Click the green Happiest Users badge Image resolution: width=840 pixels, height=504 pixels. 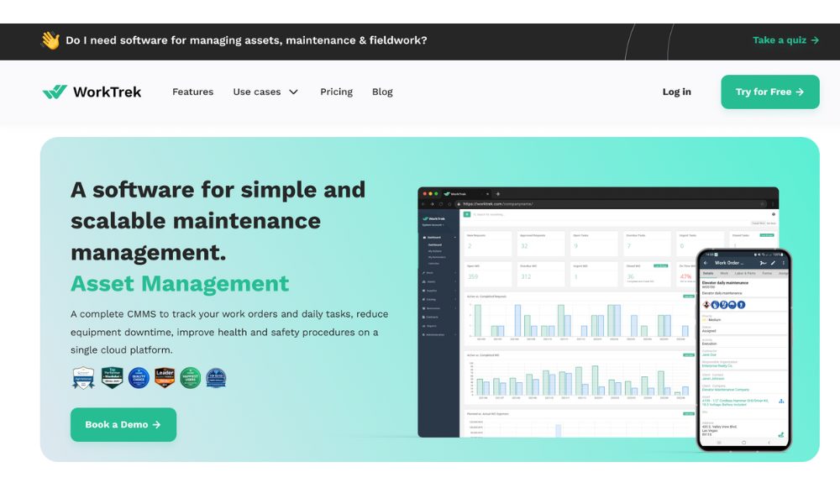coord(191,378)
